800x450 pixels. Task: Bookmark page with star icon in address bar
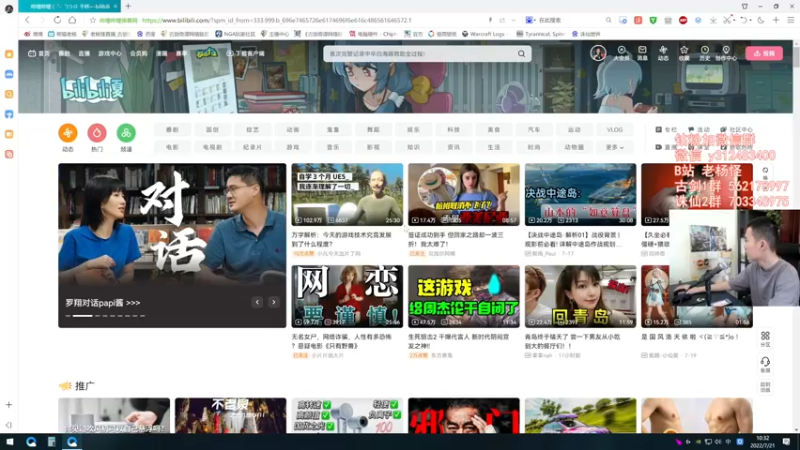93,20
